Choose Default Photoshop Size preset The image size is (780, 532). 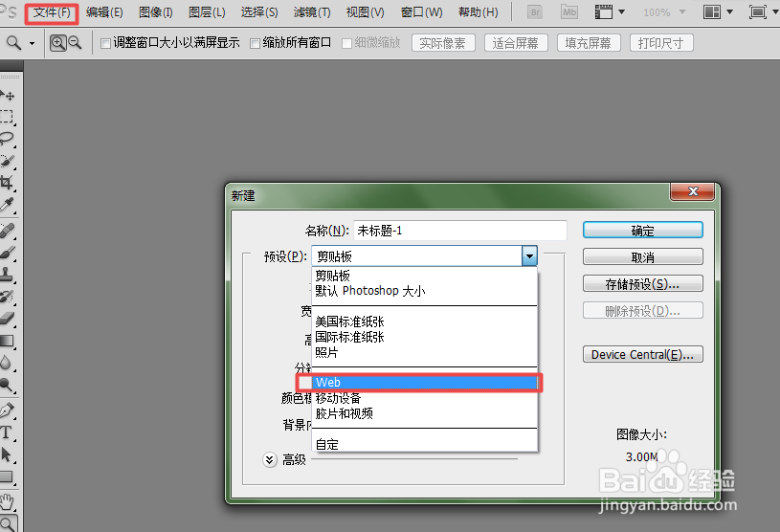425,291
